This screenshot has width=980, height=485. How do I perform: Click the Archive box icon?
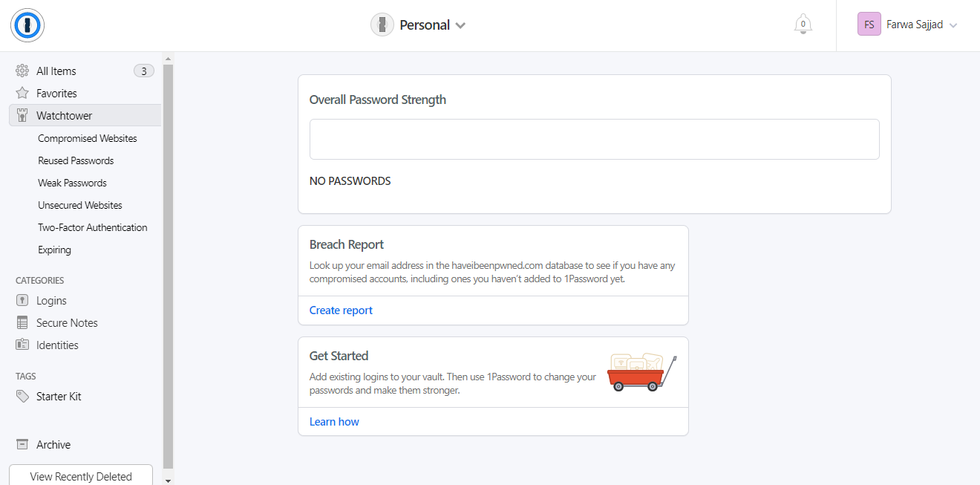coord(22,445)
